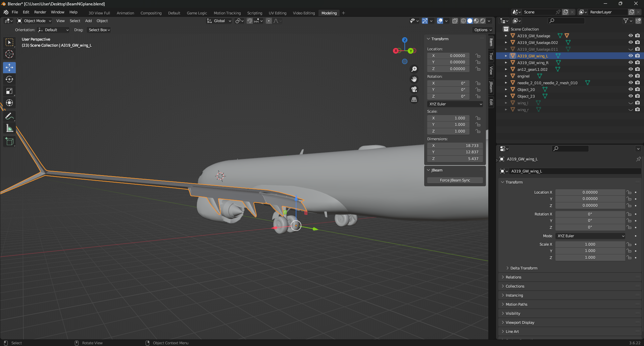This screenshot has width=644, height=346.
Task: Switch to rendered viewport shading
Action: (x=483, y=21)
